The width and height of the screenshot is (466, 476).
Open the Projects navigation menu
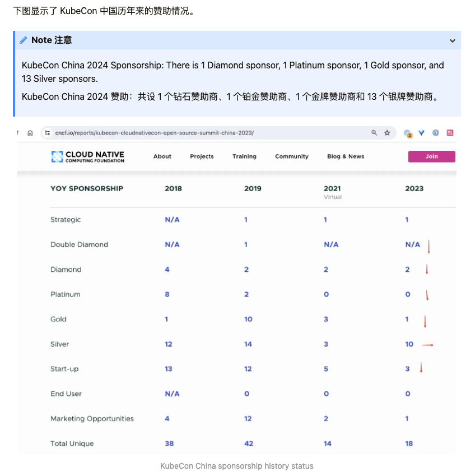tap(202, 156)
